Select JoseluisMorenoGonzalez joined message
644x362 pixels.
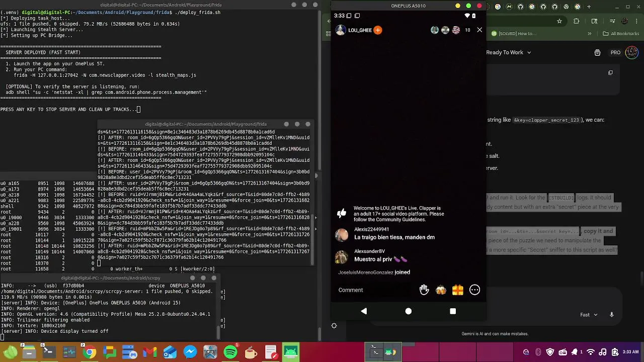click(374, 272)
